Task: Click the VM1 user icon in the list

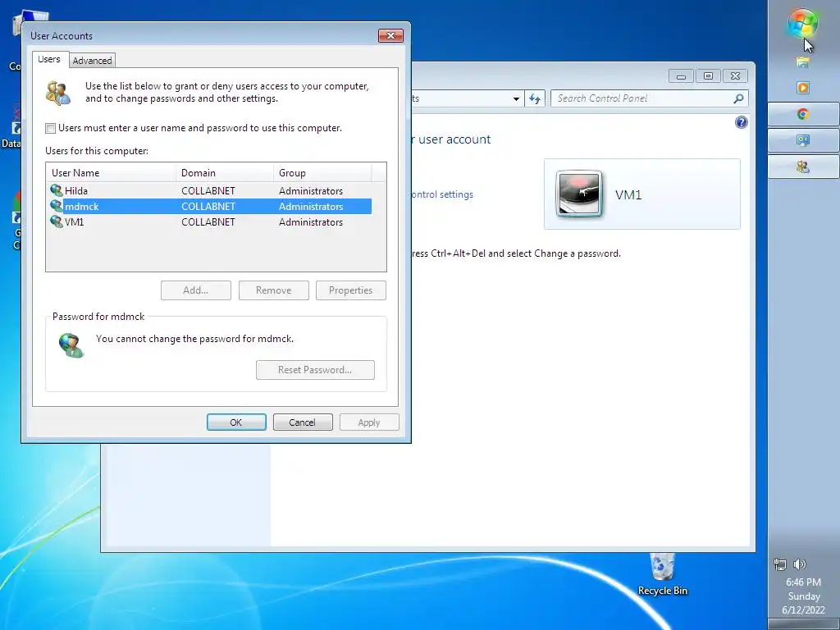Action: [x=57, y=221]
